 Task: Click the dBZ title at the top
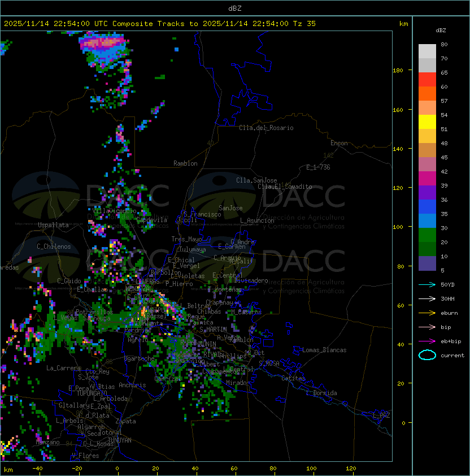235,8
